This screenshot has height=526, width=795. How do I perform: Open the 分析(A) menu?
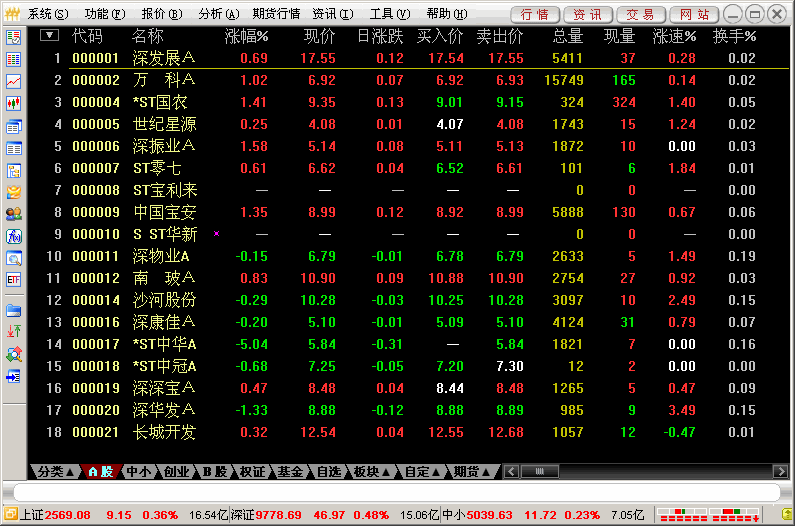(219, 14)
